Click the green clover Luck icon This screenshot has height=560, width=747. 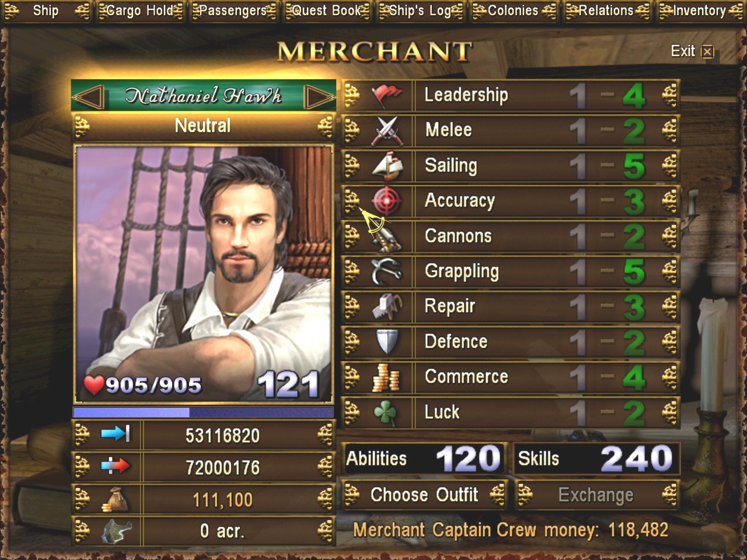click(x=385, y=413)
